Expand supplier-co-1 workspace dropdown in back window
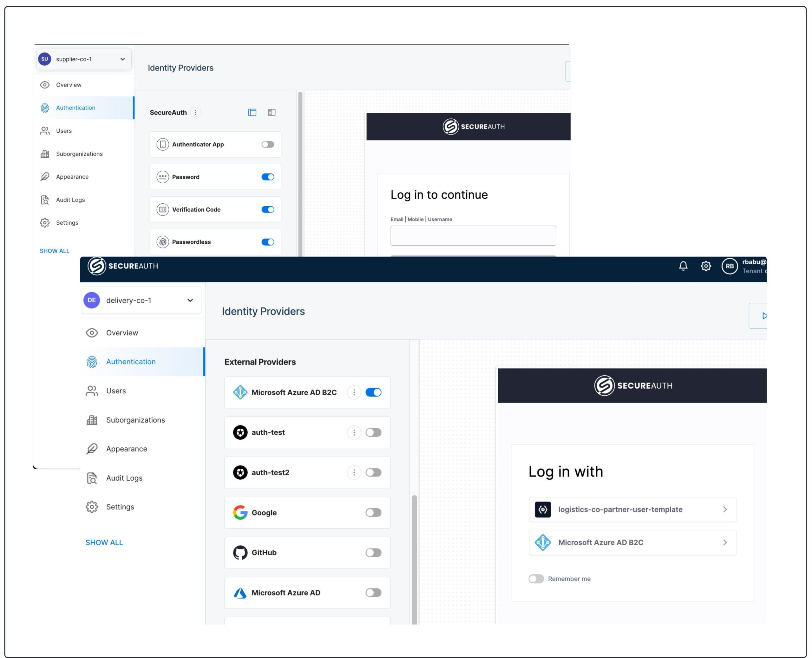Viewport: 812px width, 658px height. [x=123, y=59]
